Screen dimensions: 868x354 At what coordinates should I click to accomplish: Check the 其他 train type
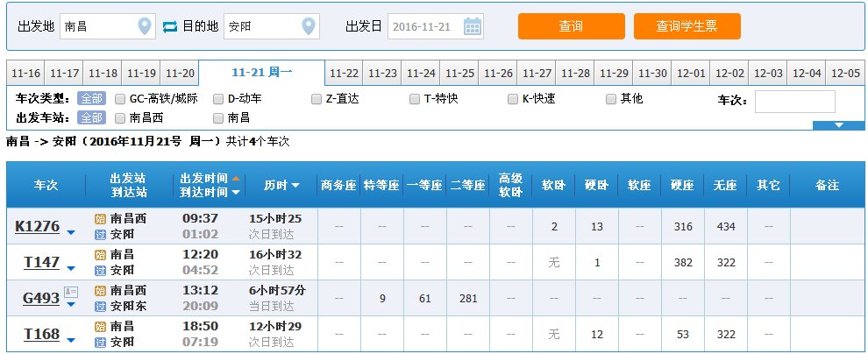[x=610, y=99]
